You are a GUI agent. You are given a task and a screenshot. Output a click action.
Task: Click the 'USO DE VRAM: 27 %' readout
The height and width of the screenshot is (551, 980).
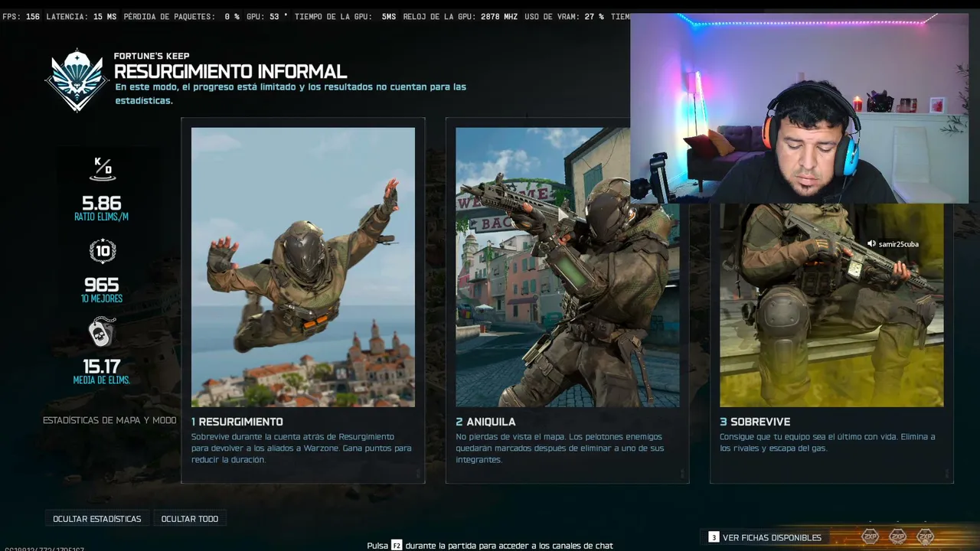click(x=564, y=16)
